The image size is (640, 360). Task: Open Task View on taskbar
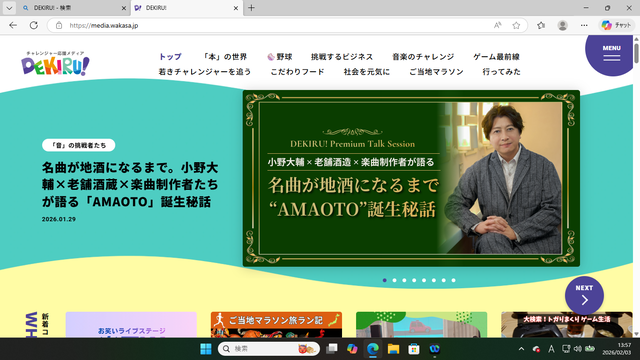click(332, 349)
